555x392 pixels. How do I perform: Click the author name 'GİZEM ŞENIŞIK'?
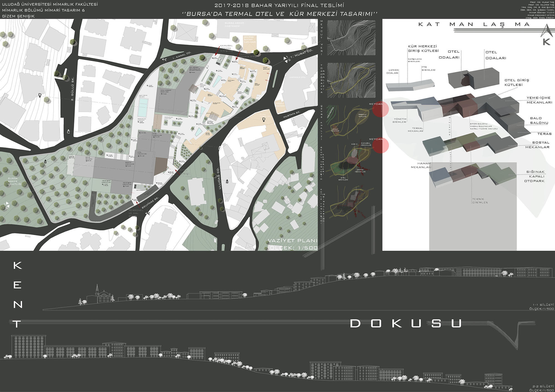click(x=18, y=16)
